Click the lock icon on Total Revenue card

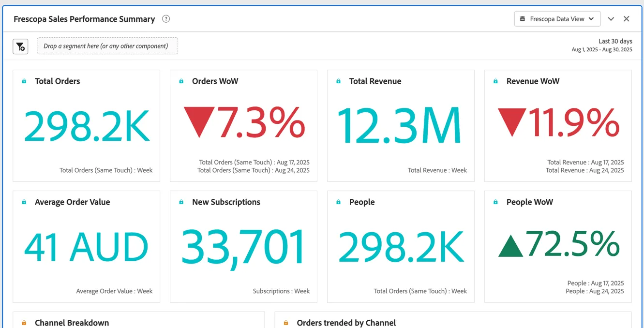click(x=338, y=81)
